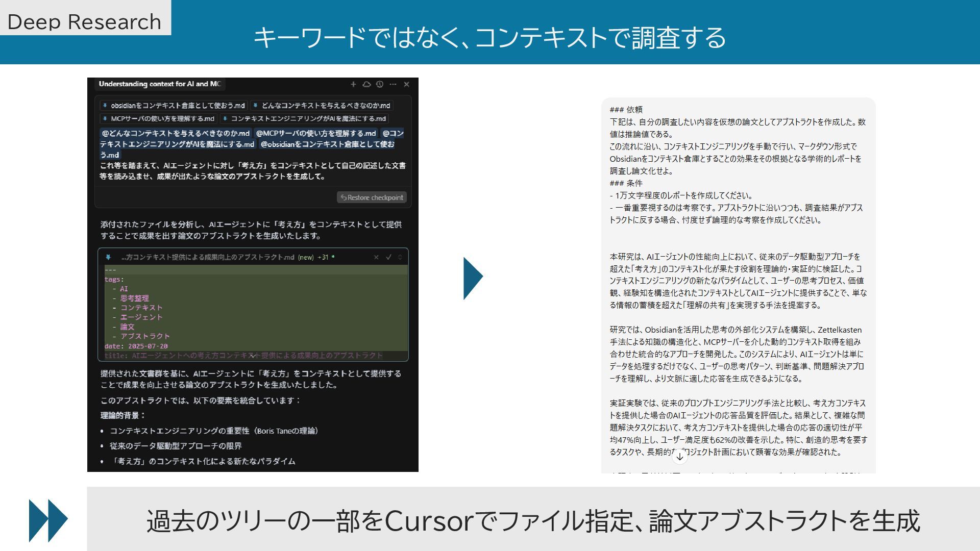980x551 pixels.
Task: Click the @obsidianをコンテキスト倉庫として使おう mention
Action: [x=327, y=144]
